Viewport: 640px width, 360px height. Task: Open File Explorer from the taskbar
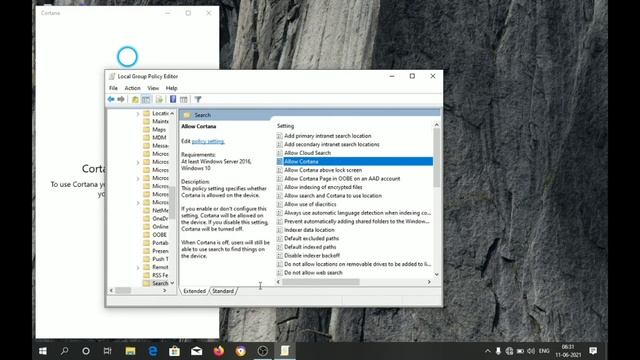(130, 351)
